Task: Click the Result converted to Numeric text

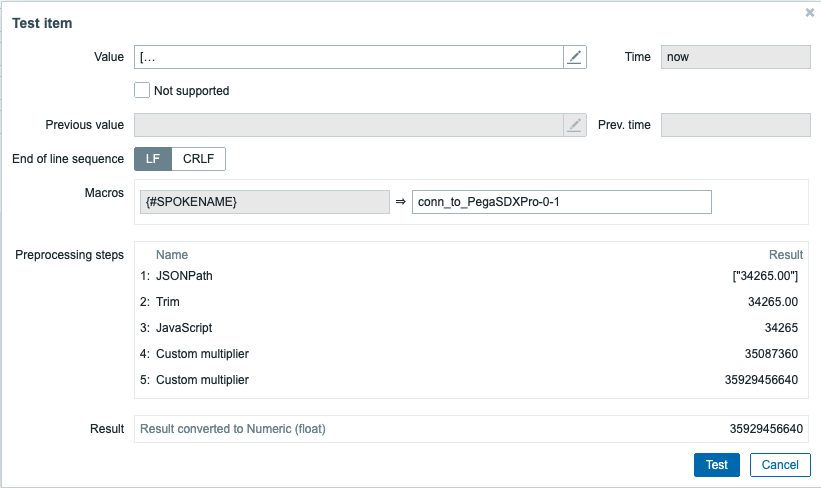Action: pyautogui.click(x=233, y=429)
